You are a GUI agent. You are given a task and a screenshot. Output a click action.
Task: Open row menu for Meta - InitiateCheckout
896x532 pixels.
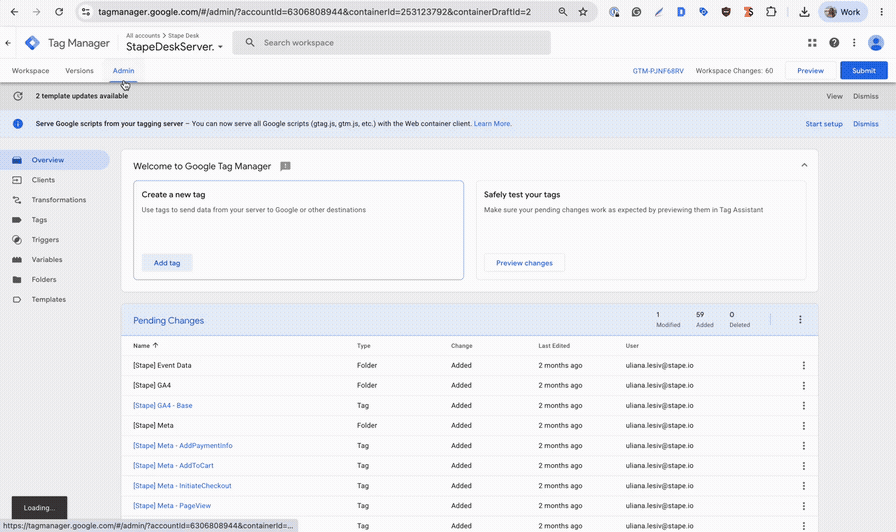[x=803, y=486]
